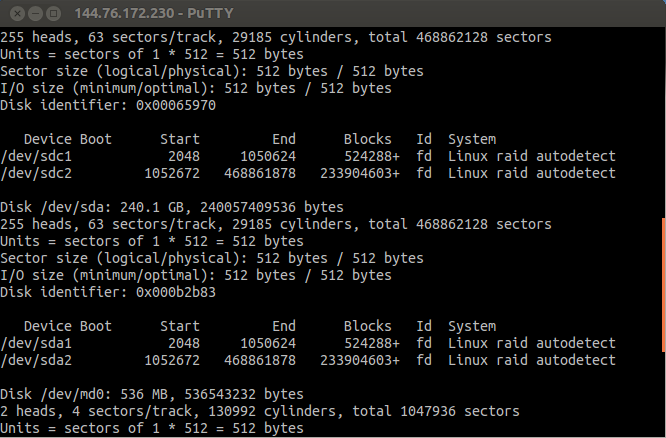Screen dimensions: 666x438
Task: Click Blocks value 233904603+ in /dev/sdc2 row
Action: point(360,173)
